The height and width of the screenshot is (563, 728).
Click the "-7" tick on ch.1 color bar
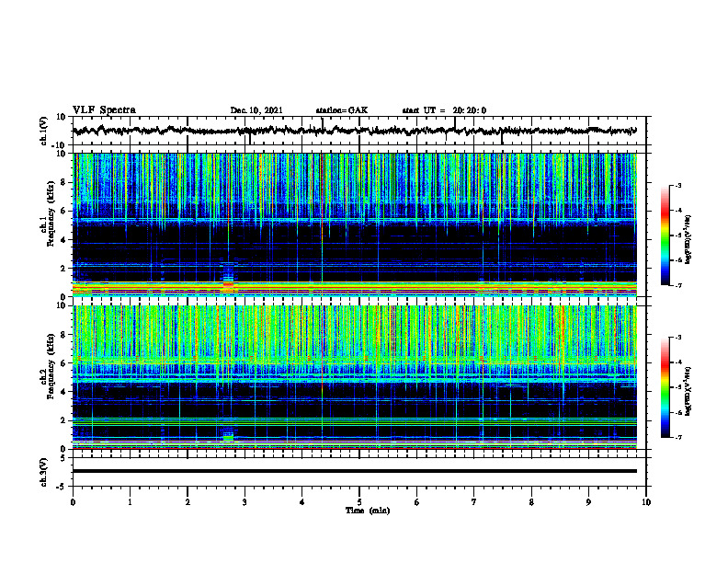click(x=677, y=285)
